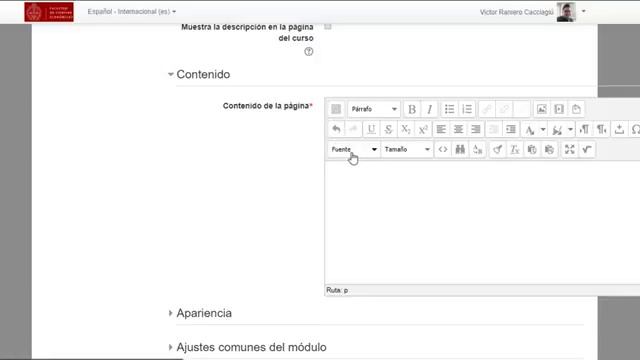Open the text color picker arrow

(543, 129)
